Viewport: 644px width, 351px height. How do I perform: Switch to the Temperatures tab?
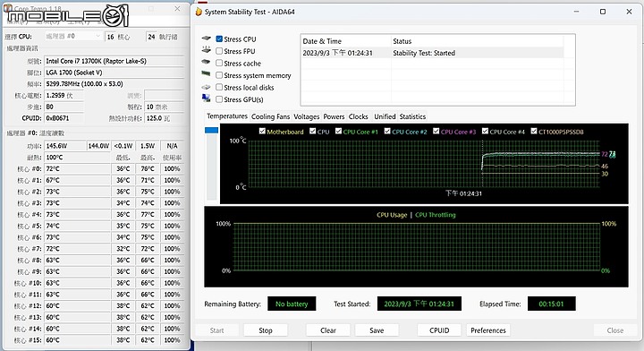tap(226, 116)
